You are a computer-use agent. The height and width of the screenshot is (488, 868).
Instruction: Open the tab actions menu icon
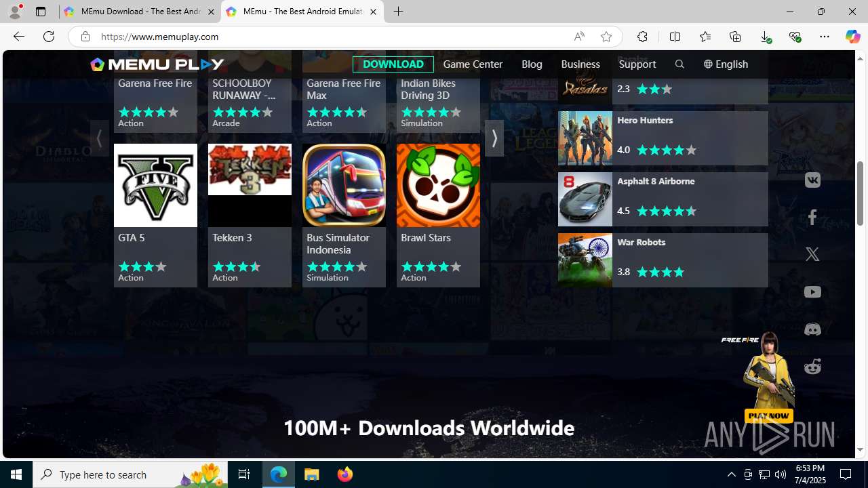click(41, 12)
